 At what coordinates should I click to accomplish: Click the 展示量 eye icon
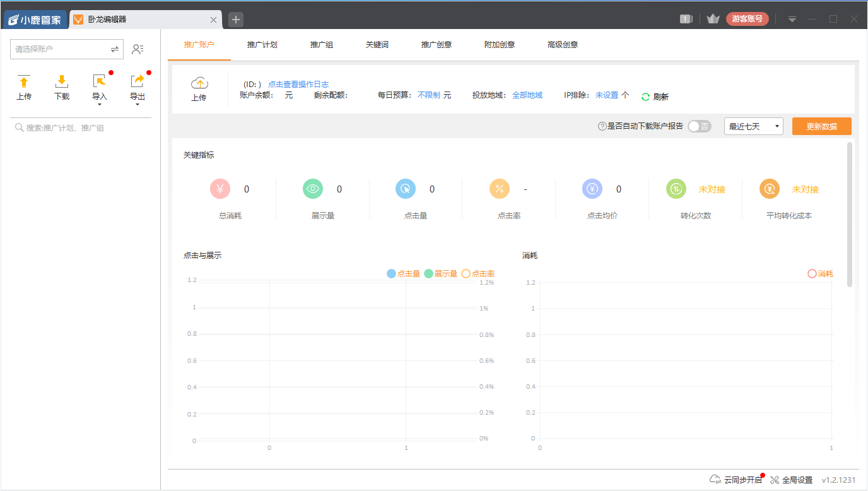click(313, 189)
